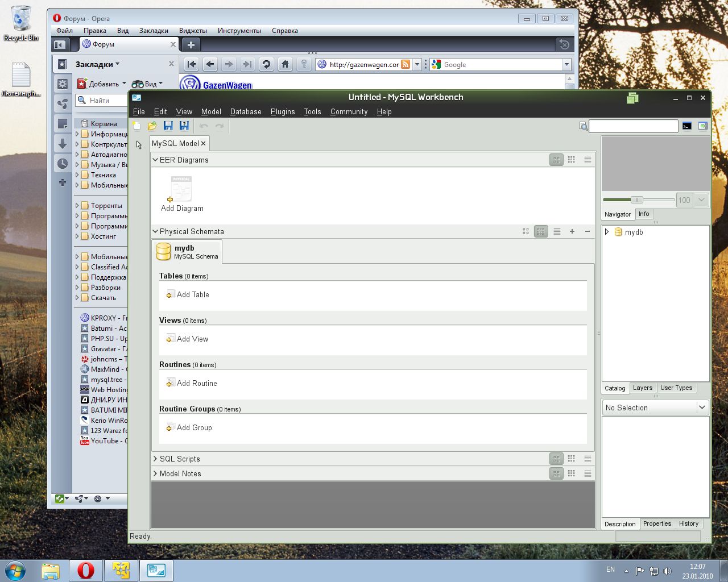
Task: Open new tab in Opera
Action: tap(191, 44)
